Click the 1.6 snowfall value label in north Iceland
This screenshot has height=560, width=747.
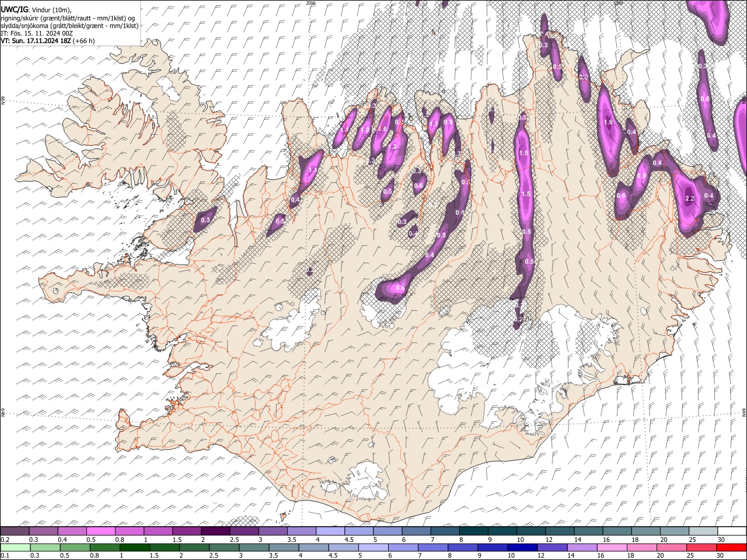383,129
